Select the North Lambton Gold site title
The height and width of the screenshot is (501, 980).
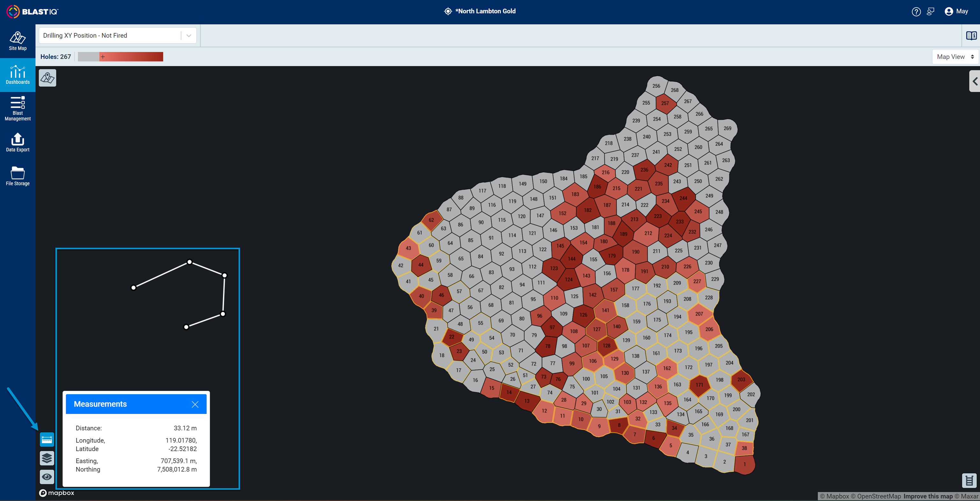click(x=485, y=11)
